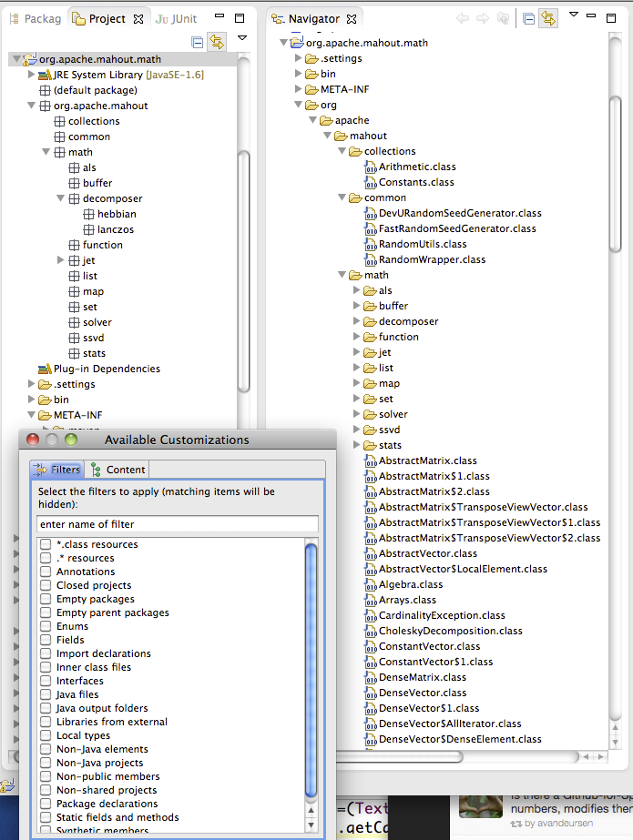The image size is (633, 840).
Task: Open Navigator view menu triangle
Action: tap(574, 15)
